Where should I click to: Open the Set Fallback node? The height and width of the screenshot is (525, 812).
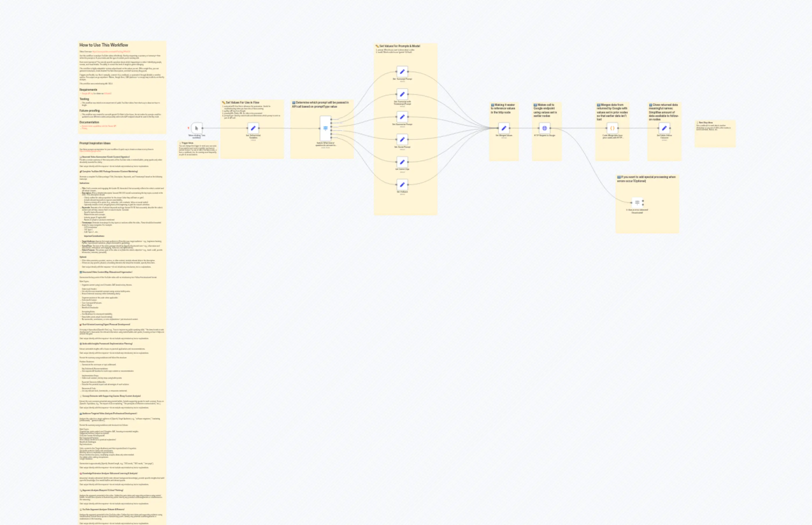[x=402, y=184]
